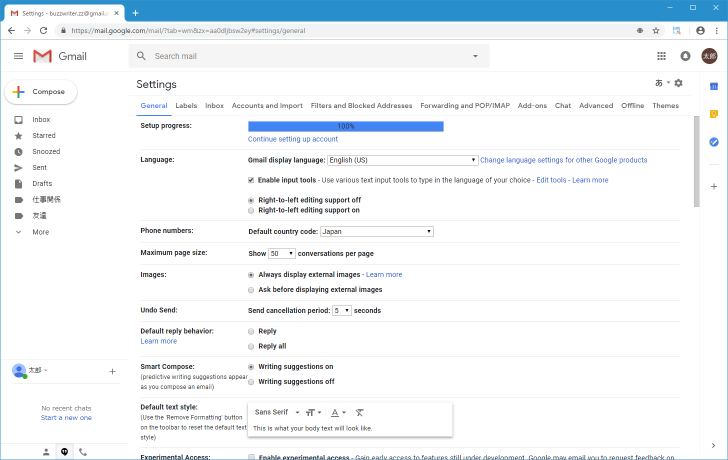The height and width of the screenshot is (460, 728).
Task: Click the Compose button
Action: pos(41,92)
